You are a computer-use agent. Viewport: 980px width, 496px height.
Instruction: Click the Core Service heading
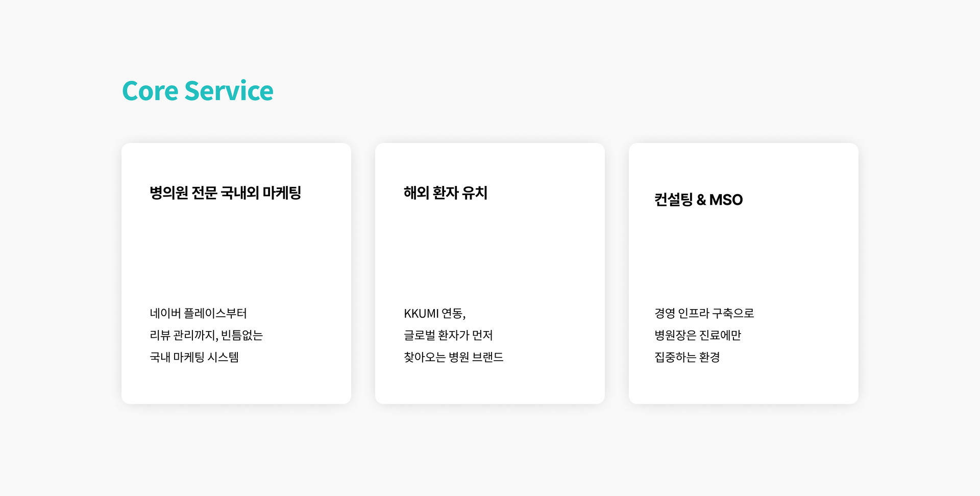[x=198, y=91]
